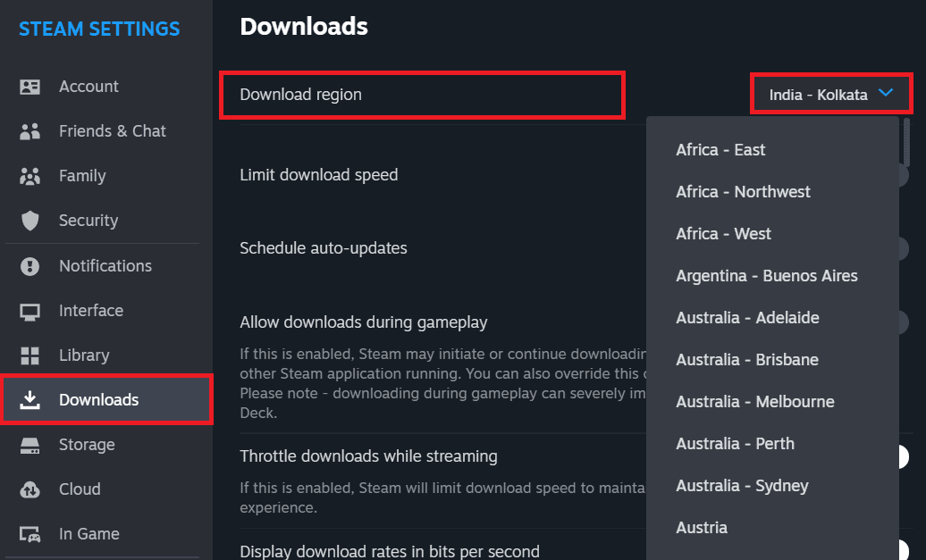Choose Argentina - Buenos Aires region
926x560 pixels.
[767, 275]
